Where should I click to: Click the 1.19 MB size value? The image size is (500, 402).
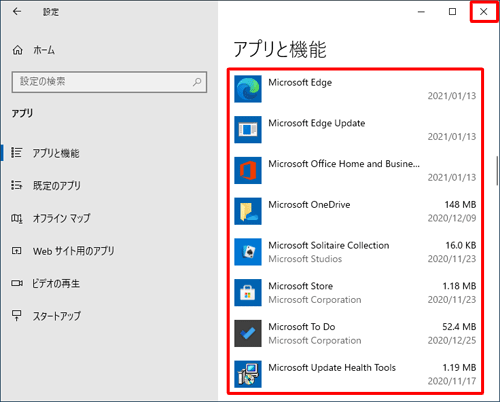(459, 367)
